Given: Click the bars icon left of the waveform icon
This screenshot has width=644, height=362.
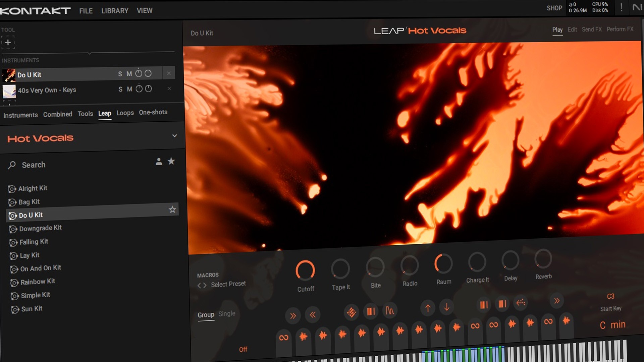Looking at the screenshot, I should 371,311.
